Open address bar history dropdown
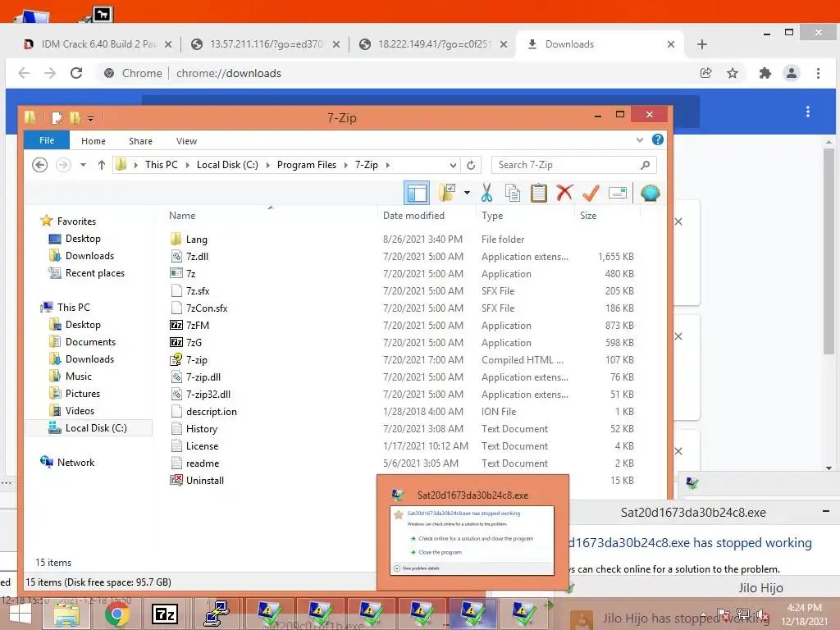Image resolution: width=840 pixels, height=630 pixels. pyautogui.click(x=453, y=165)
